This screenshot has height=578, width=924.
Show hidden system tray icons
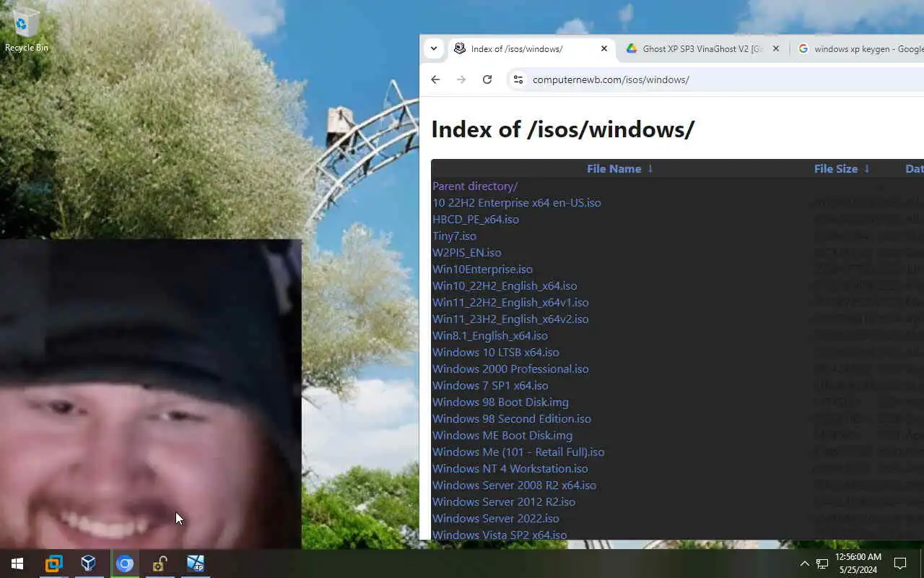click(804, 564)
